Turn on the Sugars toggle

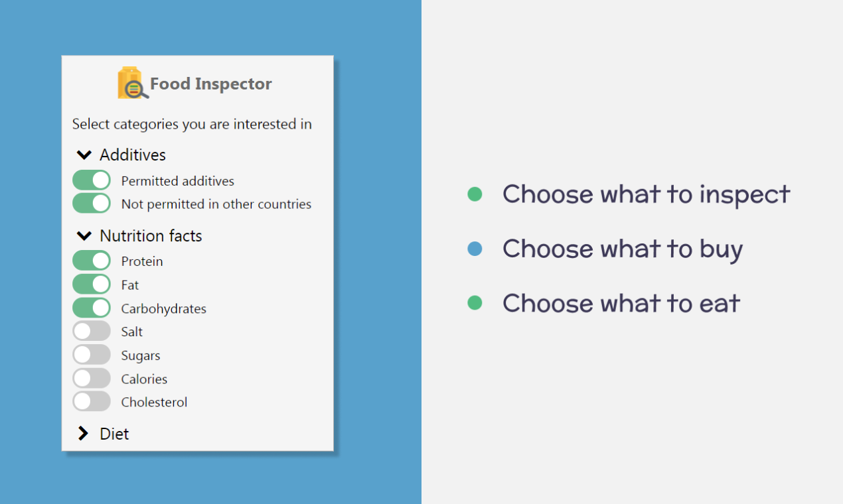coord(92,355)
